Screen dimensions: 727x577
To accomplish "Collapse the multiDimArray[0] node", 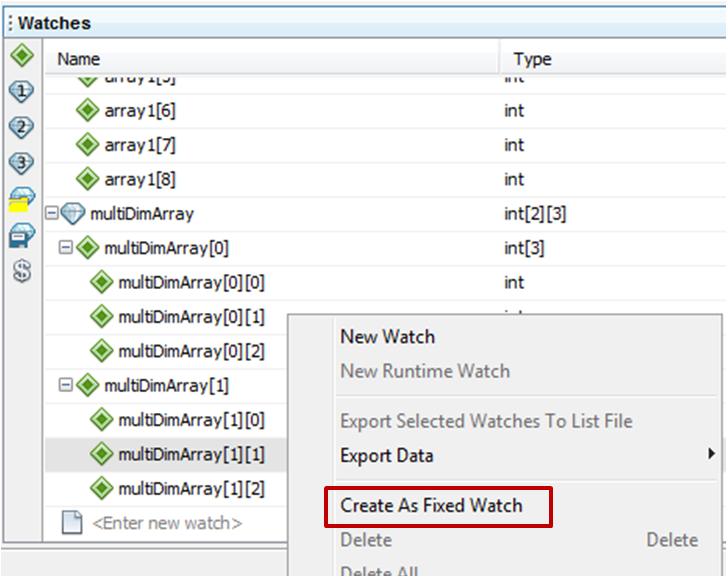I will tap(65, 248).
